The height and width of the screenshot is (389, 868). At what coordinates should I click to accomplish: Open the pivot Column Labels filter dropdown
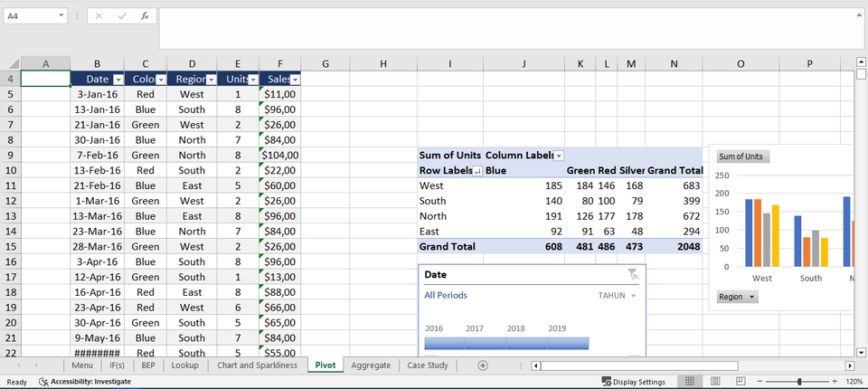559,156
